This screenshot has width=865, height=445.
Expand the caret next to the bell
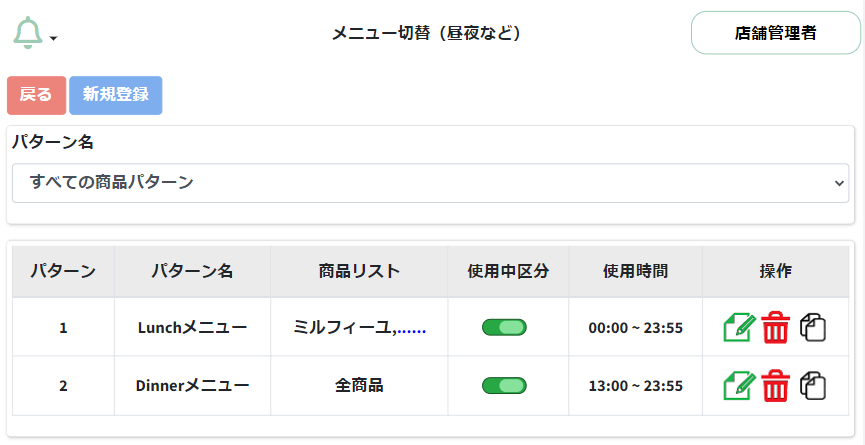pyautogui.click(x=54, y=39)
